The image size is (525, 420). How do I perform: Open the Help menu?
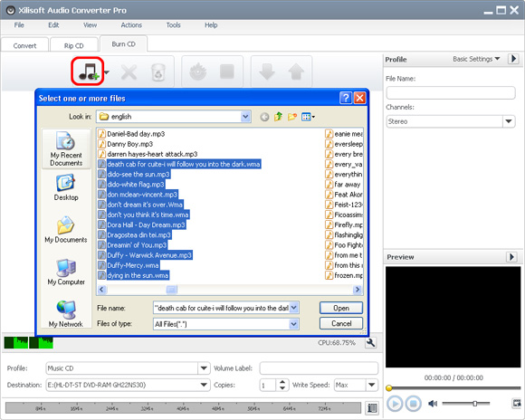(211, 25)
